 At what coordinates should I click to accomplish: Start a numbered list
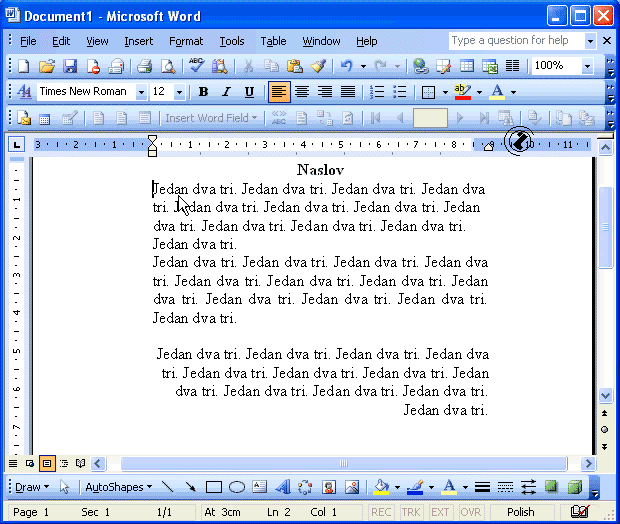pos(377,92)
